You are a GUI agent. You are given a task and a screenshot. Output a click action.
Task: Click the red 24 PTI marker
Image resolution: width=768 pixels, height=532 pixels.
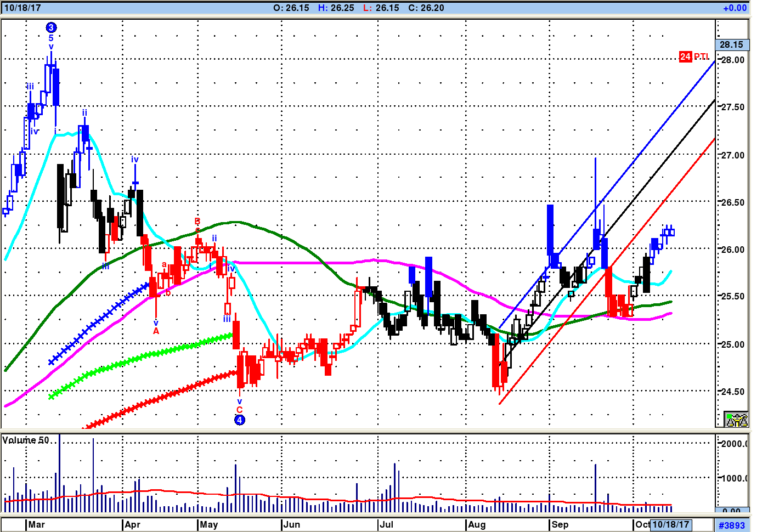tap(694, 56)
